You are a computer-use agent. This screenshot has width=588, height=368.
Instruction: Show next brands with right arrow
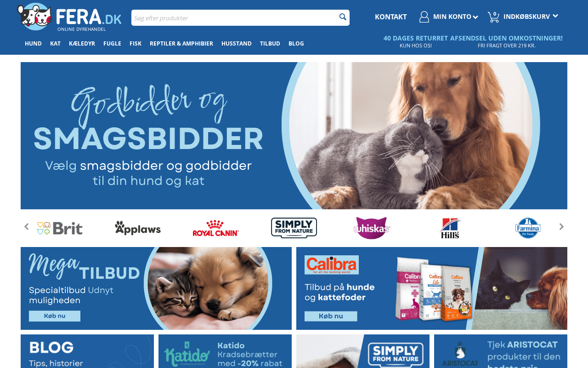561,226
